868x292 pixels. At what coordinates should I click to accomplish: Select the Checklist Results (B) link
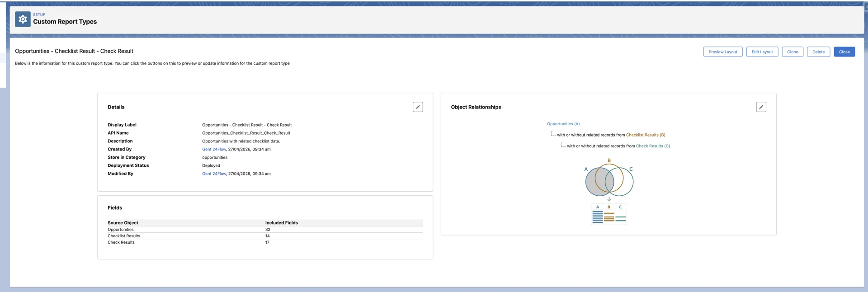coord(645,135)
